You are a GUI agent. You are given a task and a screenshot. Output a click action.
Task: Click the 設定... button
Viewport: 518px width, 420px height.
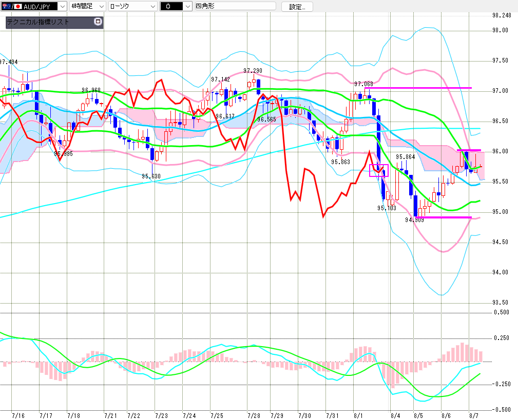297,7
